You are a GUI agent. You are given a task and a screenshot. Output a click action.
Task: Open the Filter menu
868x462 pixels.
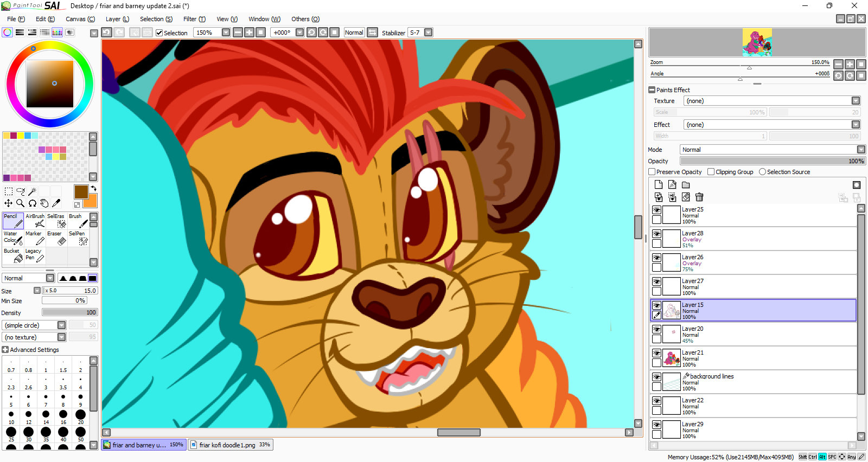point(194,19)
